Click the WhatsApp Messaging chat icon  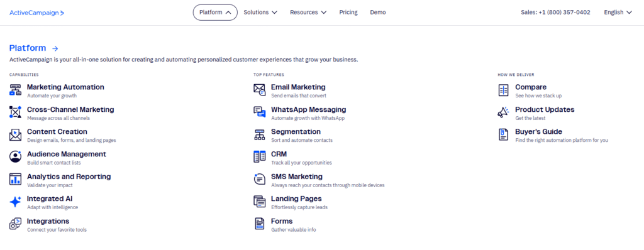(x=260, y=112)
